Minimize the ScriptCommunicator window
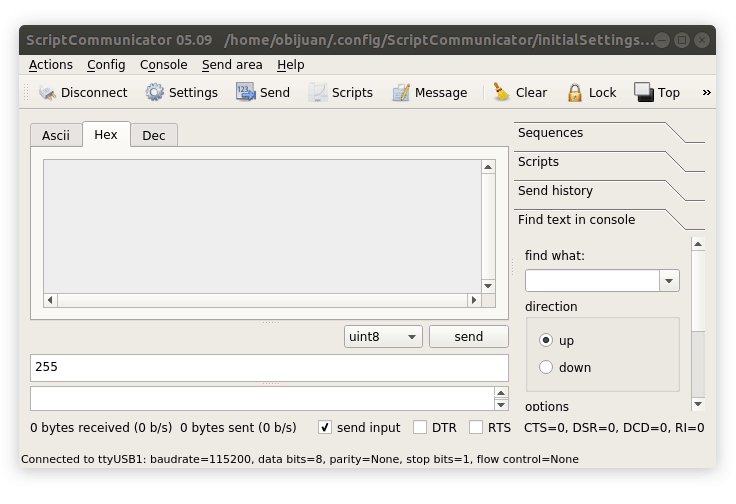This screenshot has width=736, height=504. 662,40
